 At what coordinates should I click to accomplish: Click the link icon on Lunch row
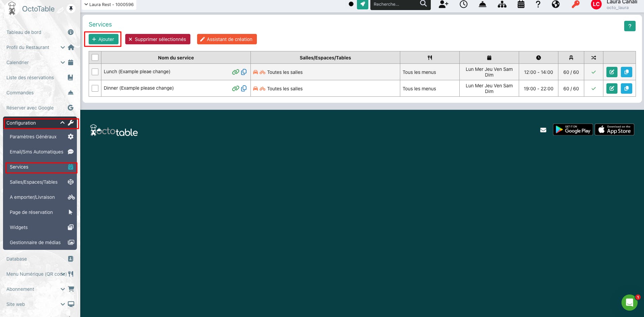coord(235,72)
